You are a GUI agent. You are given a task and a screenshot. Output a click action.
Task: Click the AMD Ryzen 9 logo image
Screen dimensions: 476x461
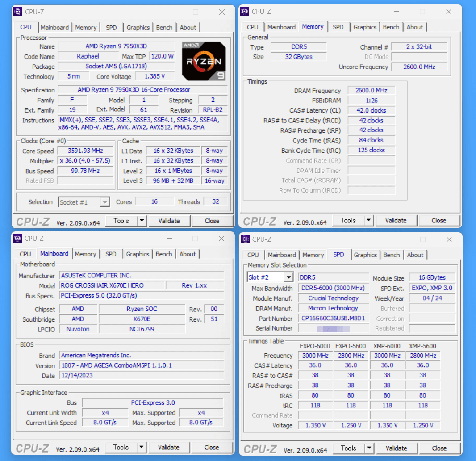(x=204, y=61)
